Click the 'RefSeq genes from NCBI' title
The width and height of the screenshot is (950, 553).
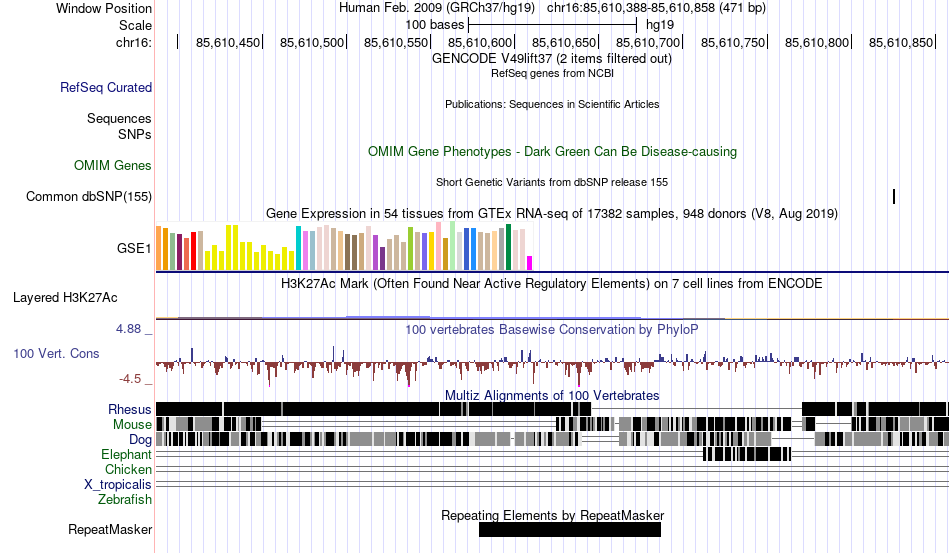(x=553, y=73)
